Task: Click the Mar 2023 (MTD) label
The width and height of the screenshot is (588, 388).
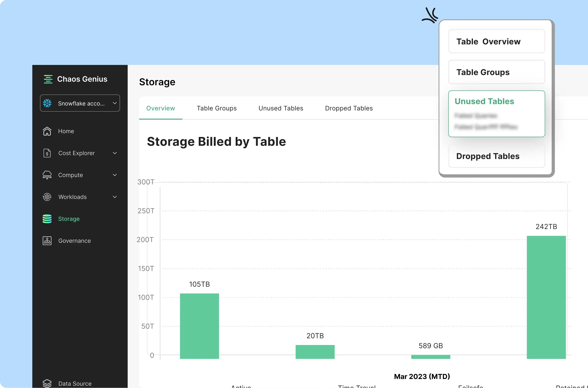Action: pyautogui.click(x=422, y=377)
